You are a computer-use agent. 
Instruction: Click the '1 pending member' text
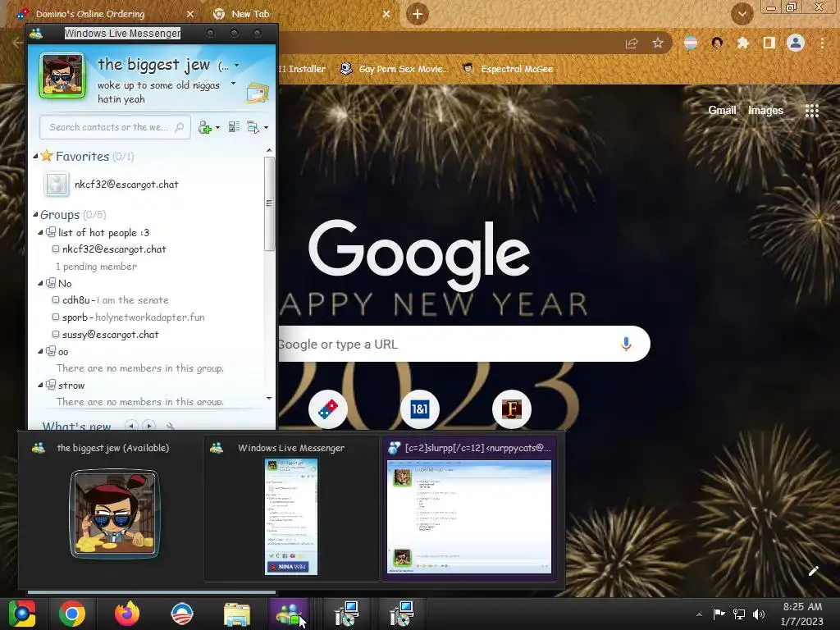click(97, 267)
